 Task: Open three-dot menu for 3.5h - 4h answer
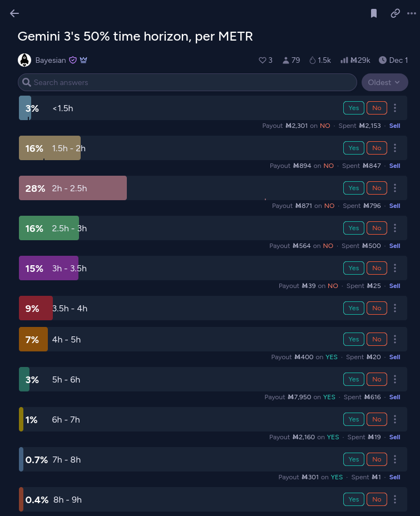[x=395, y=308]
